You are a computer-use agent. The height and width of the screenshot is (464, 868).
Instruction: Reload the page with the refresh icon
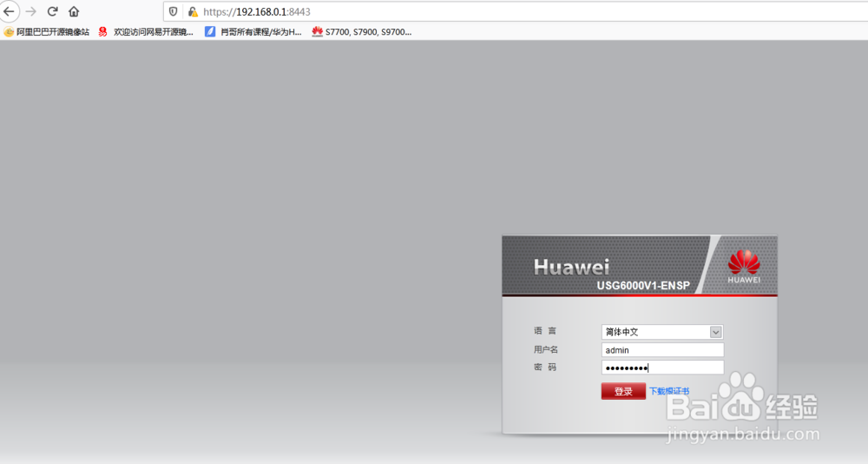(53, 11)
